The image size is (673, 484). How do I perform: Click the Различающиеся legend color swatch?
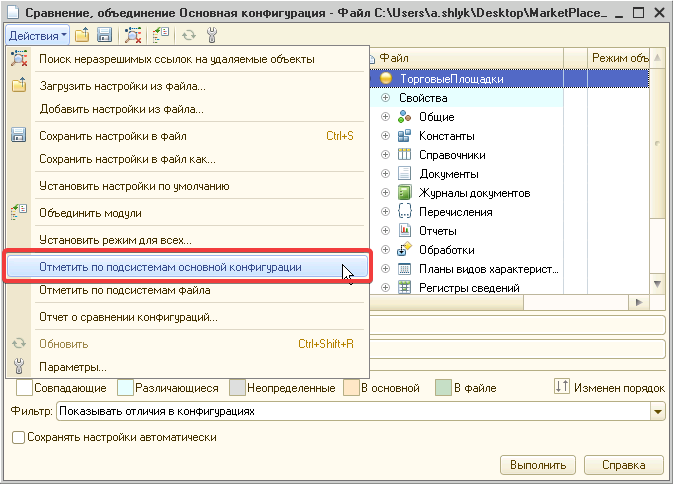125,387
